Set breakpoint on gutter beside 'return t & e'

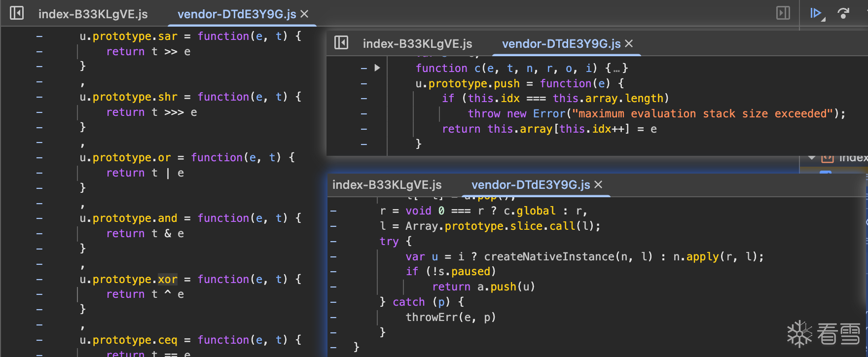tap(39, 234)
